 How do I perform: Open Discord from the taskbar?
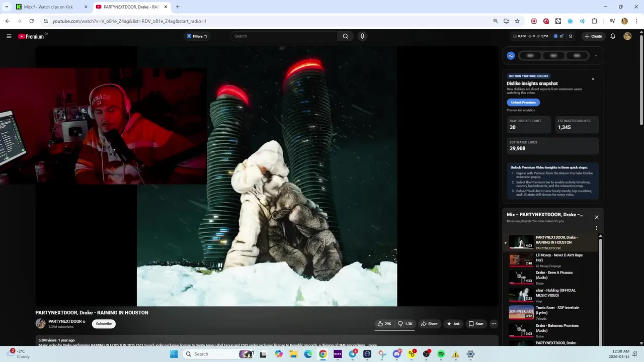397,354
